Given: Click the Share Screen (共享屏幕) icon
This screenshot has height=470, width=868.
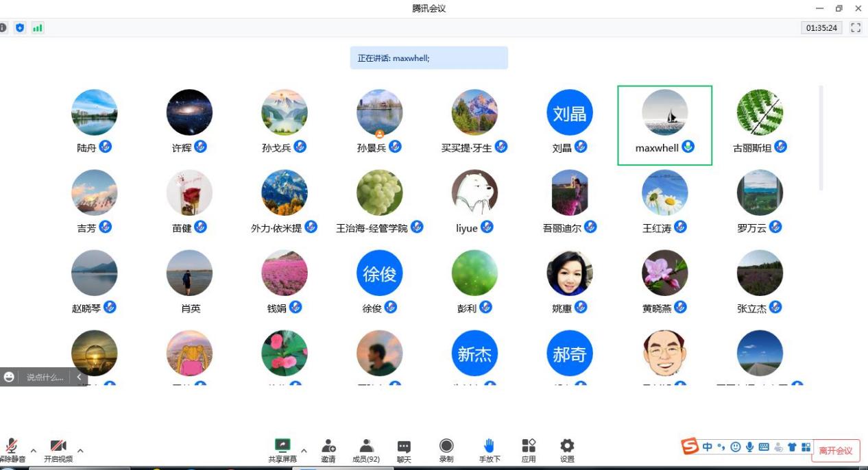Looking at the screenshot, I should click(282, 449).
